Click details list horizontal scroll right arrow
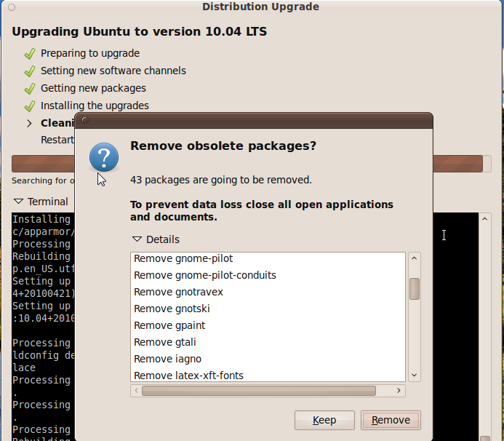 point(399,391)
